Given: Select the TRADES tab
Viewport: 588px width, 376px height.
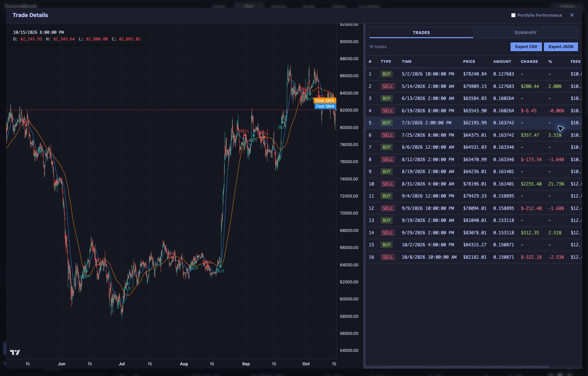Looking at the screenshot, I should (421, 32).
